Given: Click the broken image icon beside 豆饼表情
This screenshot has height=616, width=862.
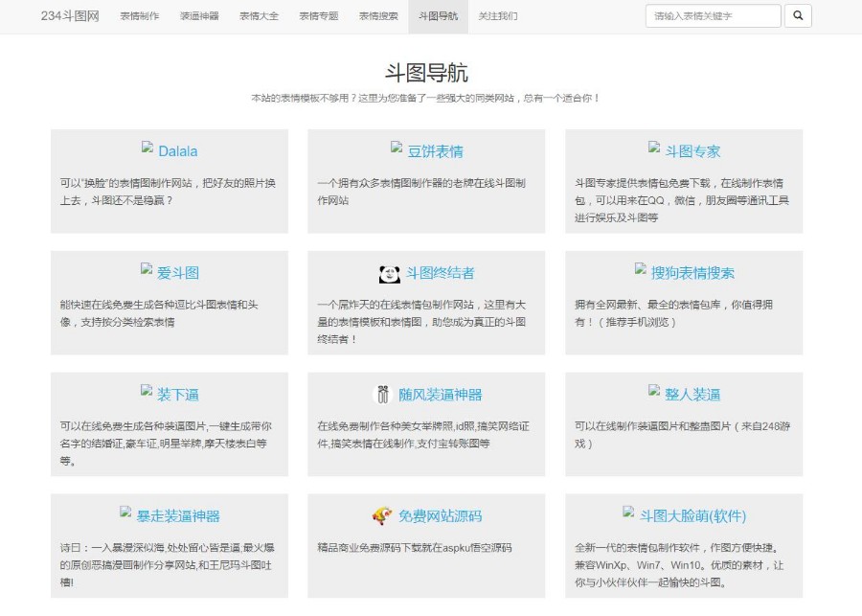Looking at the screenshot, I should click(397, 147).
